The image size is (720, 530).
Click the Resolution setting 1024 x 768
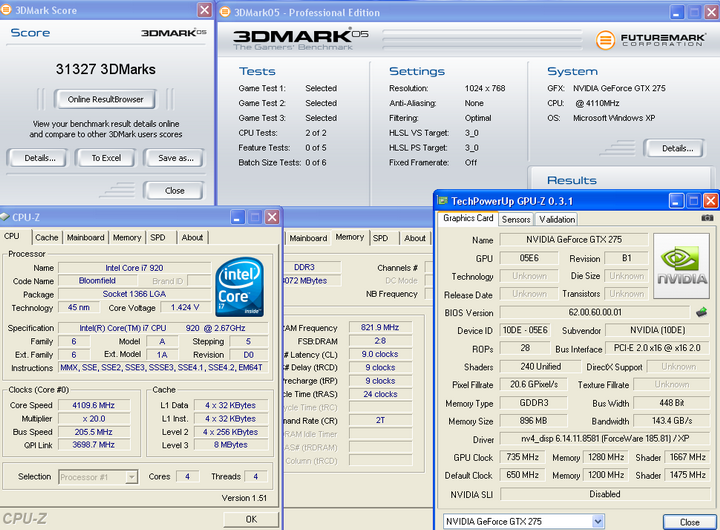pyautogui.click(x=485, y=88)
